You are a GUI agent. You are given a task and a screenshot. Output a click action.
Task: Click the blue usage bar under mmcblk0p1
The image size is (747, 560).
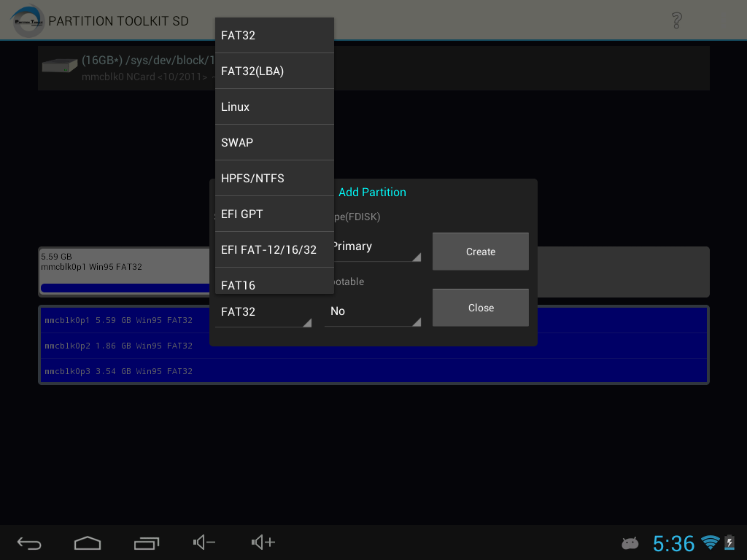point(124,289)
